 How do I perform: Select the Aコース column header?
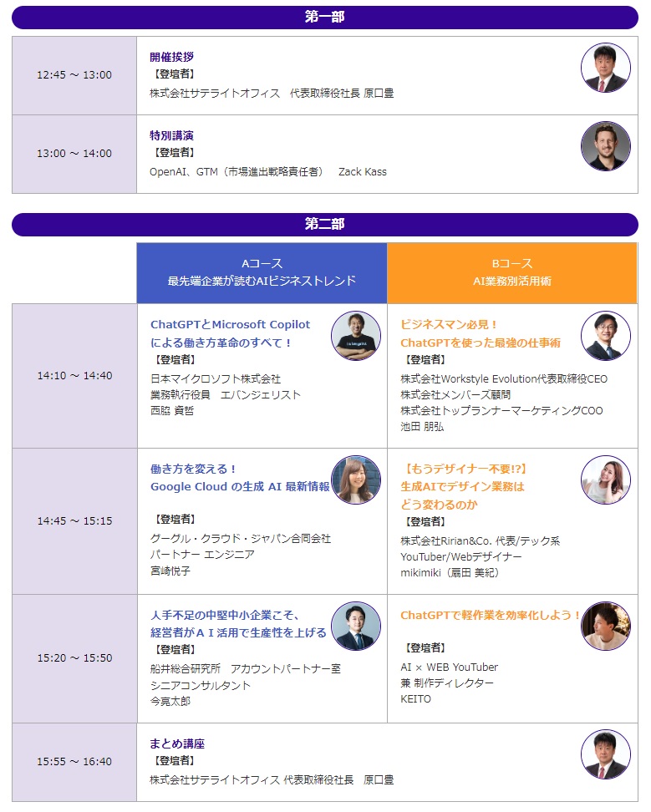(262, 273)
